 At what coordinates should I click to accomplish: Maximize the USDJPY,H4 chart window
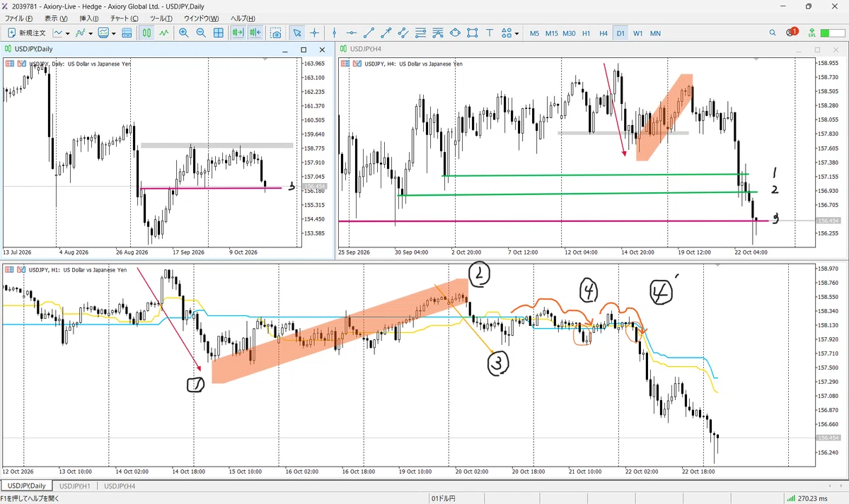coord(817,49)
